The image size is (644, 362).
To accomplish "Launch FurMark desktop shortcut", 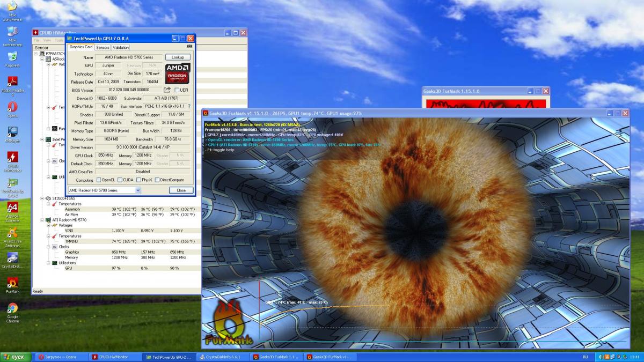I will point(12,285).
